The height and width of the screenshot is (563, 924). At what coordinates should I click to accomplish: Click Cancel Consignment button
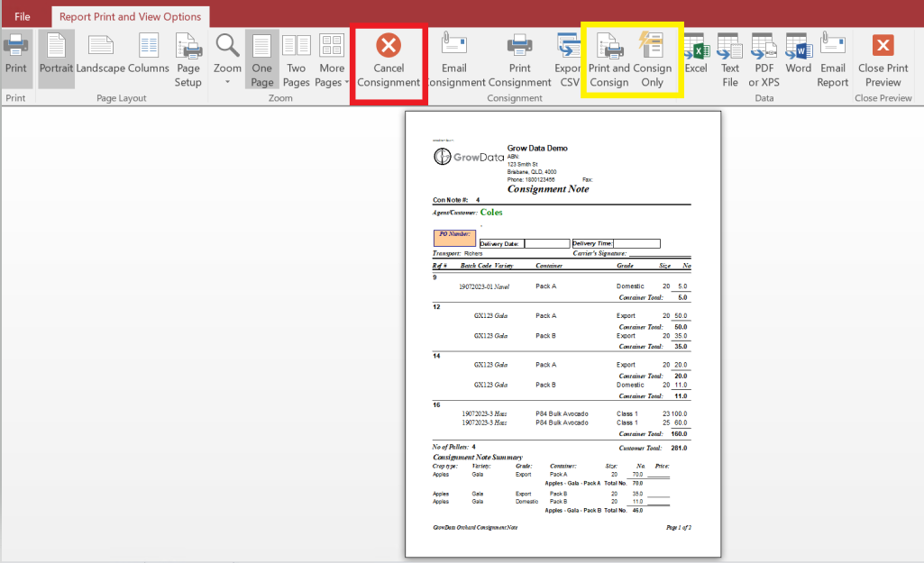389,60
